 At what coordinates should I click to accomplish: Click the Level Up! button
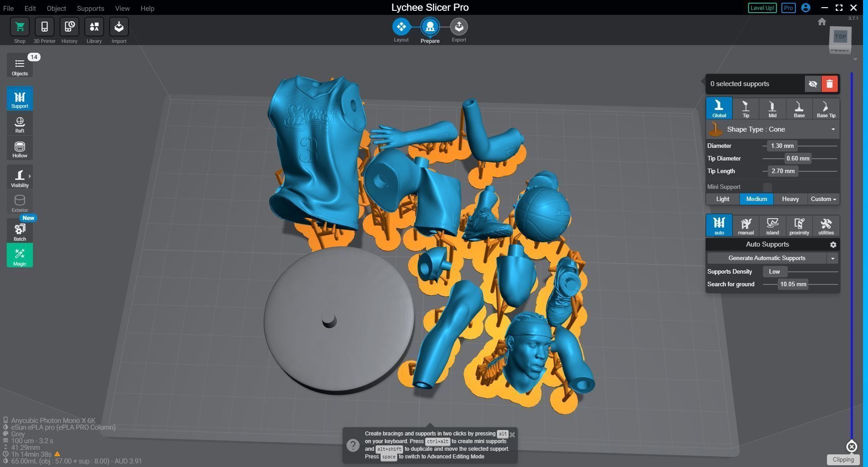(x=762, y=8)
